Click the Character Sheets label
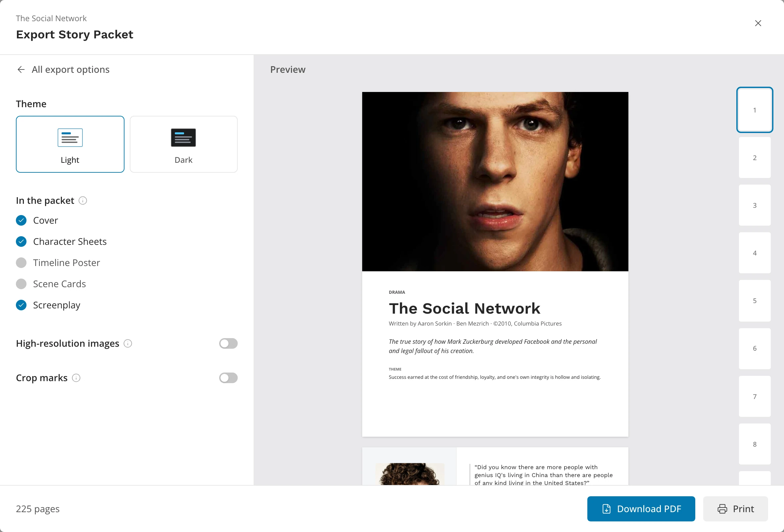The image size is (784, 532). pos(70,242)
